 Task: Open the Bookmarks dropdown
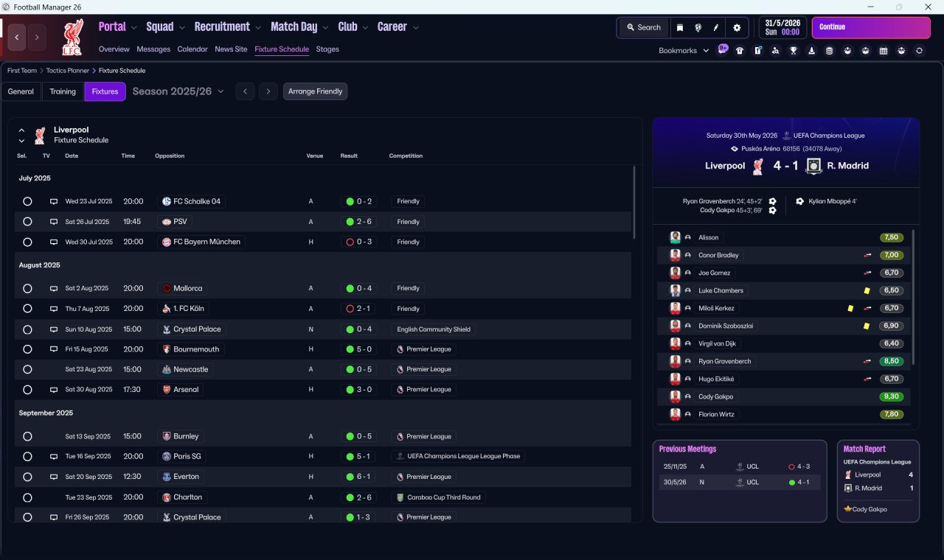(684, 51)
